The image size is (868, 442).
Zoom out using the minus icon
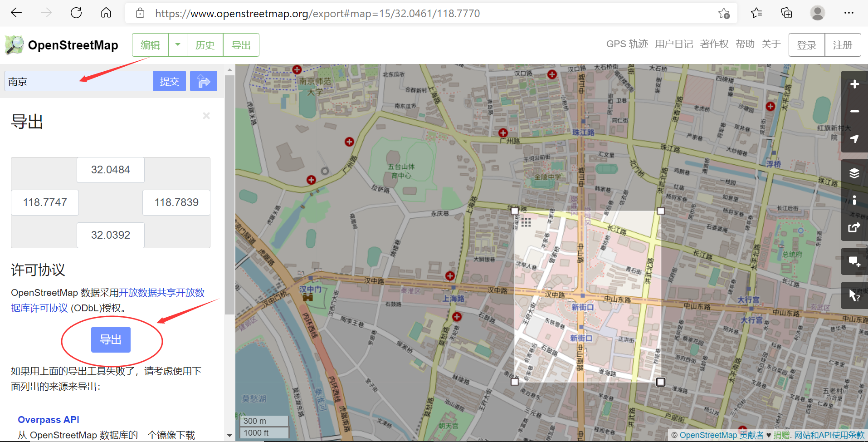[x=855, y=111]
